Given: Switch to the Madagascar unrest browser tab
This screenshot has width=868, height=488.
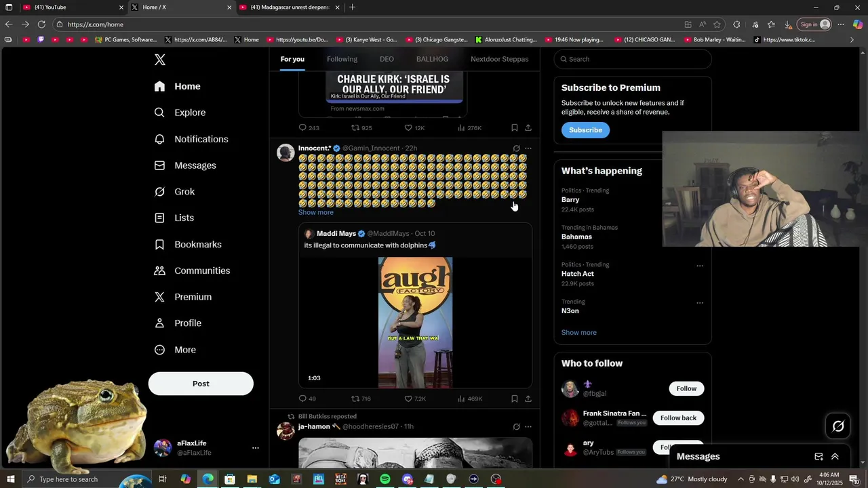Looking at the screenshot, I should pyautogui.click(x=290, y=7).
